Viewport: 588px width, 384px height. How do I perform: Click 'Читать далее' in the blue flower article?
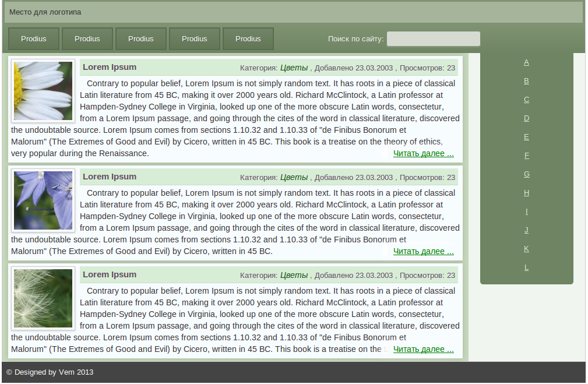pos(424,251)
